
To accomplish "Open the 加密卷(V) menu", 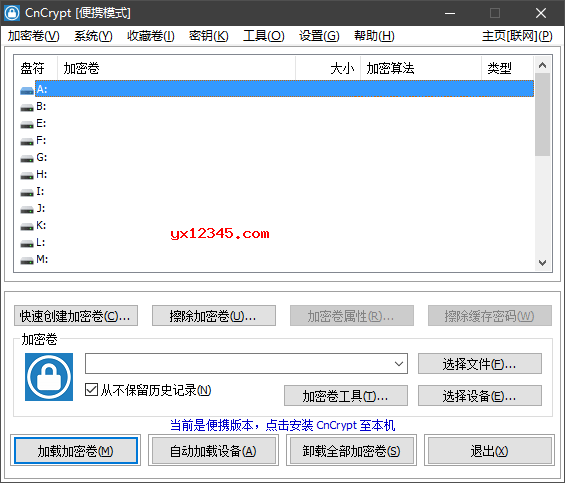I will [x=34, y=36].
